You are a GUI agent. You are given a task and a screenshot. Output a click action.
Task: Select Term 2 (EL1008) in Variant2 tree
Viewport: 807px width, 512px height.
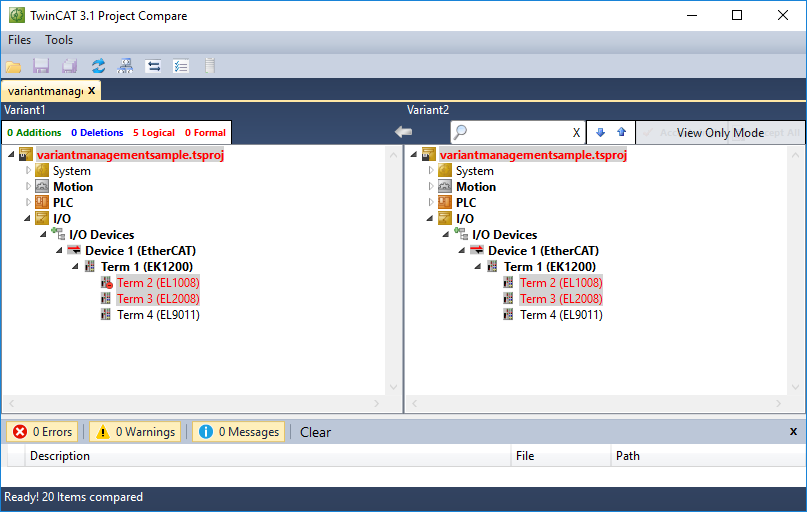pos(561,283)
